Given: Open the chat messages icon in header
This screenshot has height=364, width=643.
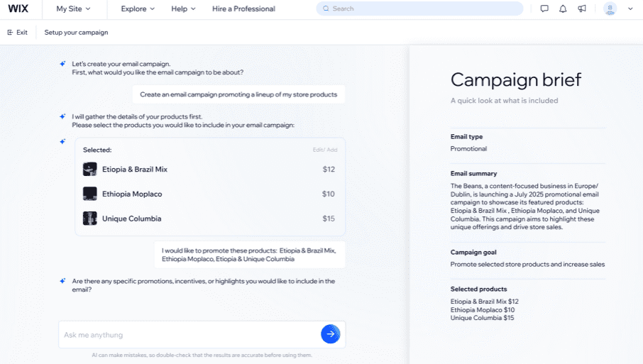Looking at the screenshot, I should pos(544,9).
